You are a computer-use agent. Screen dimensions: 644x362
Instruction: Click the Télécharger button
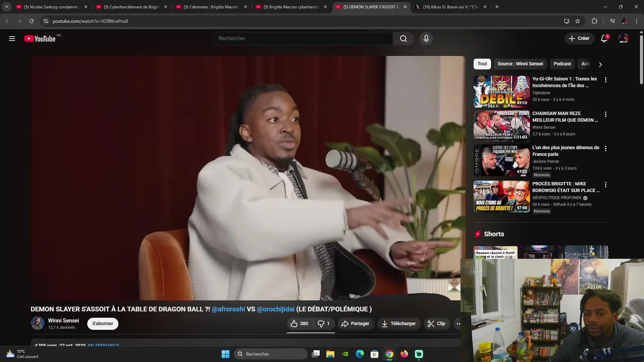[398, 324]
